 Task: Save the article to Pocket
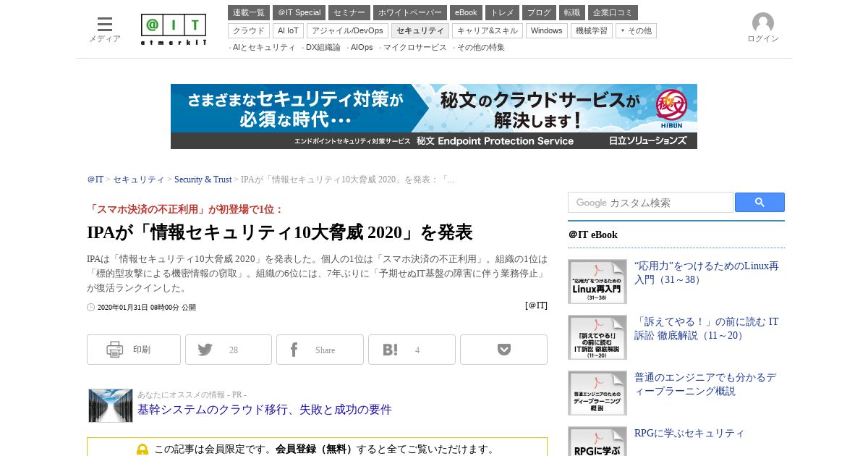pyautogui.click(x=503, y=350)
